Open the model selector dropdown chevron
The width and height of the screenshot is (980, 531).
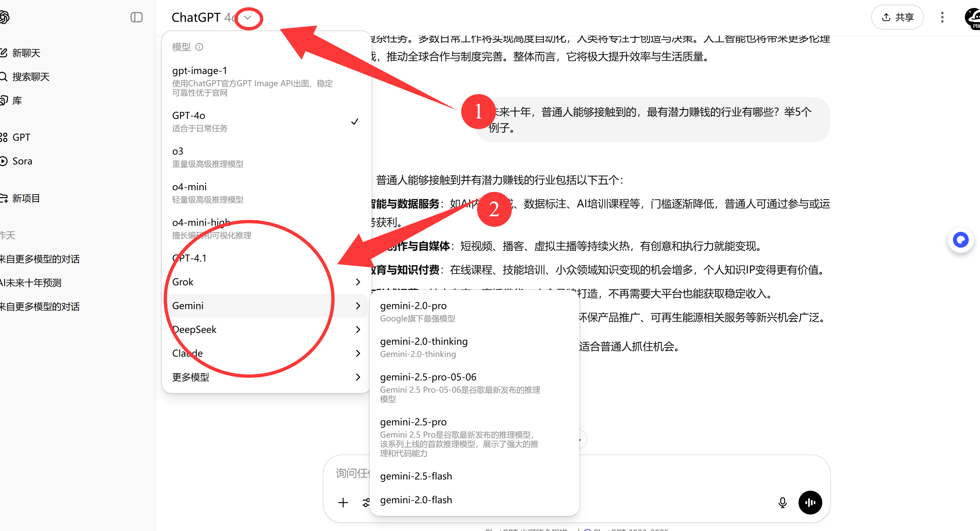point(248,18)
